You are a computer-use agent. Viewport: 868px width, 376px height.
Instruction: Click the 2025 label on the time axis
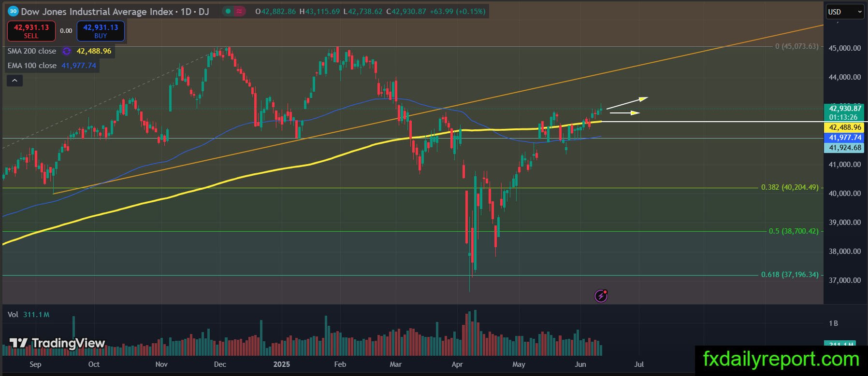point(281,364)
